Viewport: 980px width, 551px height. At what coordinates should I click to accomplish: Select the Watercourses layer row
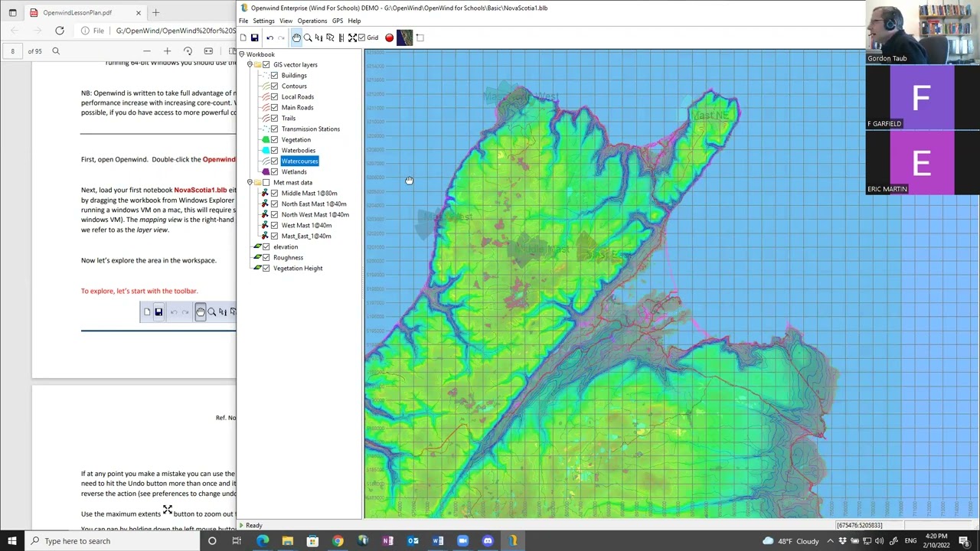point(299,161)
